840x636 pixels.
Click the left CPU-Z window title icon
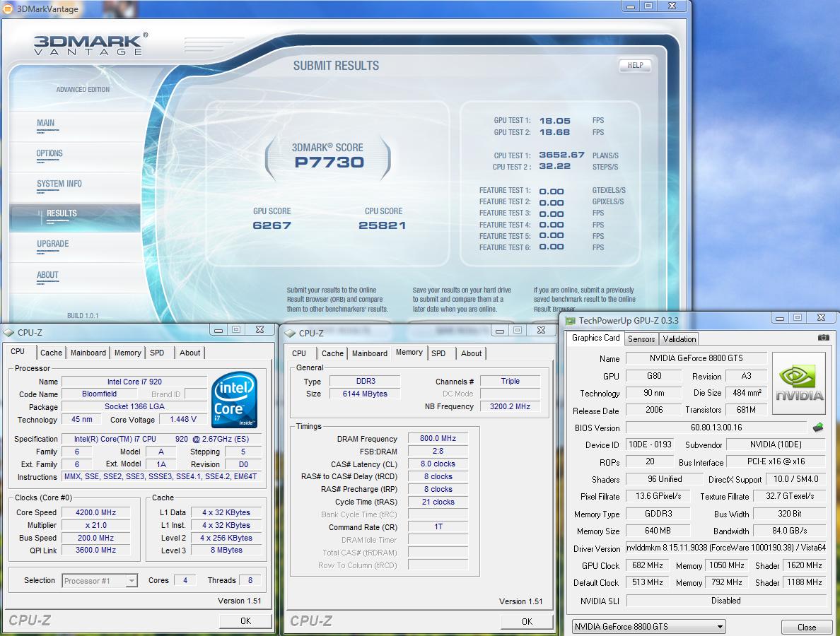[8, 332]
